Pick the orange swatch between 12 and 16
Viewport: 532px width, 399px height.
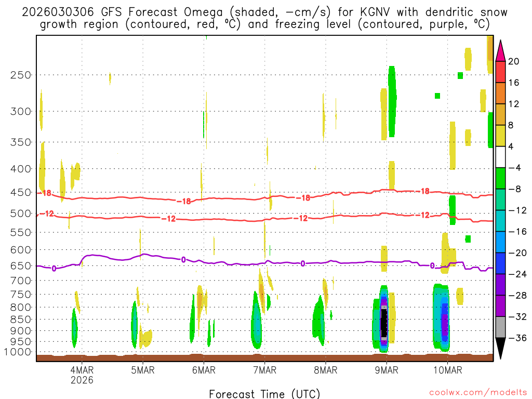501,94
